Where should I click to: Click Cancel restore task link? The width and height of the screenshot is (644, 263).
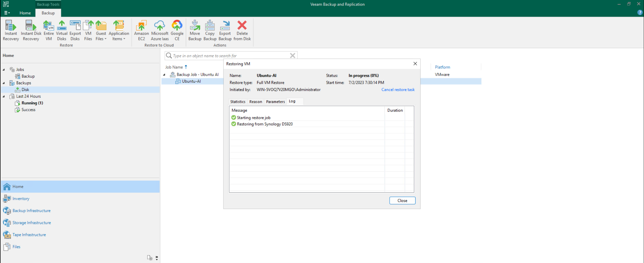(x=398, y=89)
